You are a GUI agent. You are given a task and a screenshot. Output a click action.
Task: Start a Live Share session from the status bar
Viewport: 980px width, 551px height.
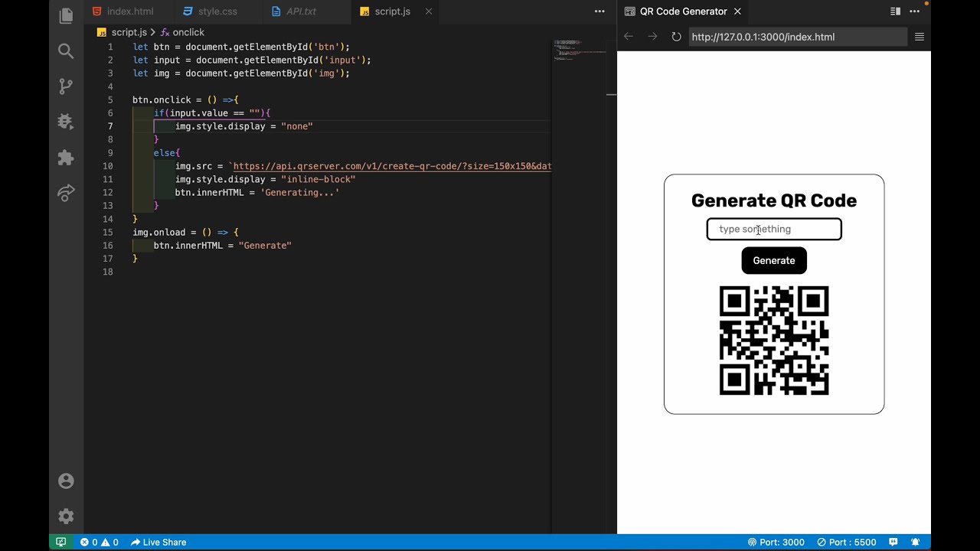point(158,542)
